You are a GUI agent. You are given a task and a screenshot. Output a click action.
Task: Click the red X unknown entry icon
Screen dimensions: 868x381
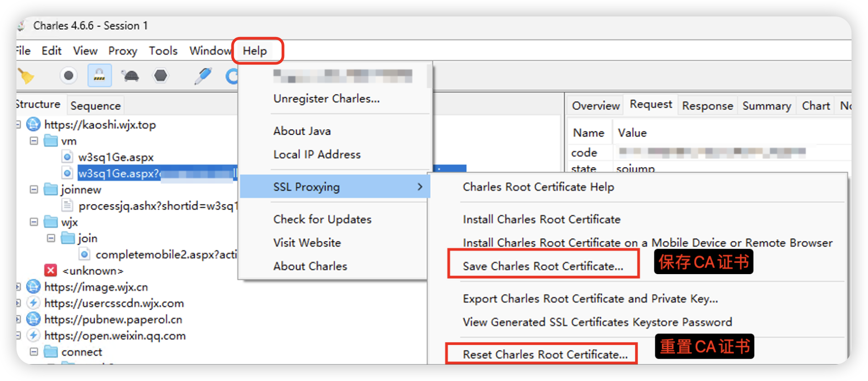(x=50, y=270)
